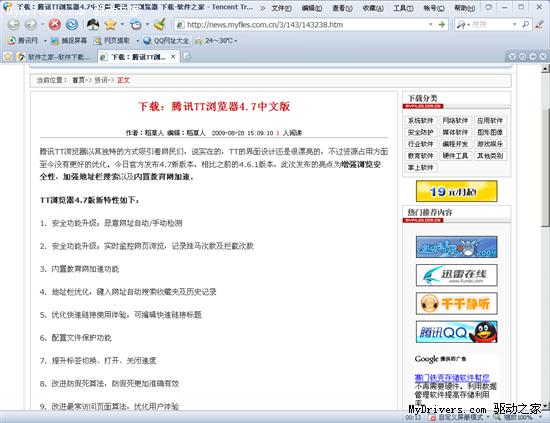Open the 游戏娱乐 download category
Image resolution: width=550 pixels, height=423 pixels.
click(x=490, y=144)
